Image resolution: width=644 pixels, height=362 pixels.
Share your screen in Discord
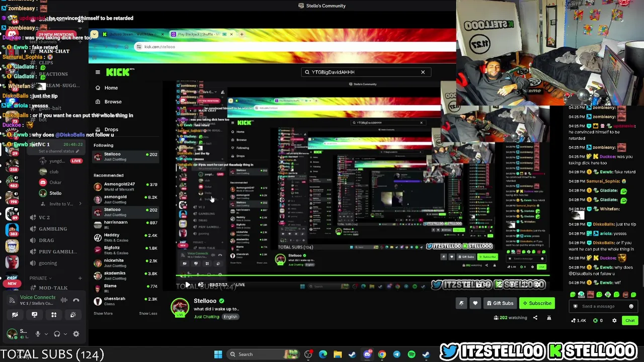tap(34, 315)
